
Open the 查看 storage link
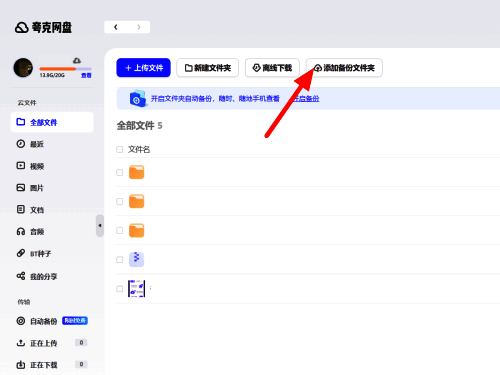coord(86,75)
